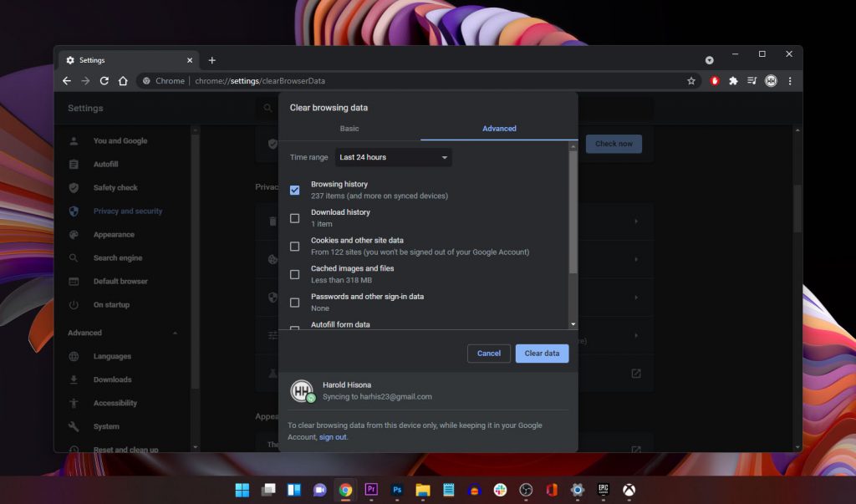The height and width of the screenshot is (504, 856).
Task: Select the Settings browser tab
Action: click(127, 60)
